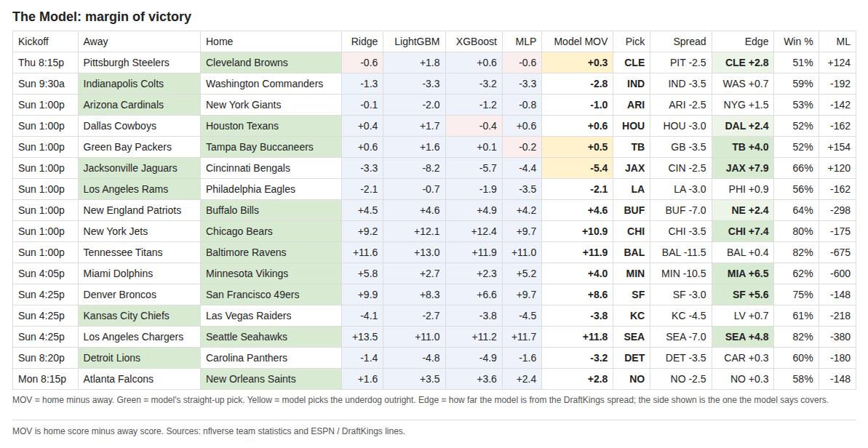Click the ML column header

pos(837,41)
